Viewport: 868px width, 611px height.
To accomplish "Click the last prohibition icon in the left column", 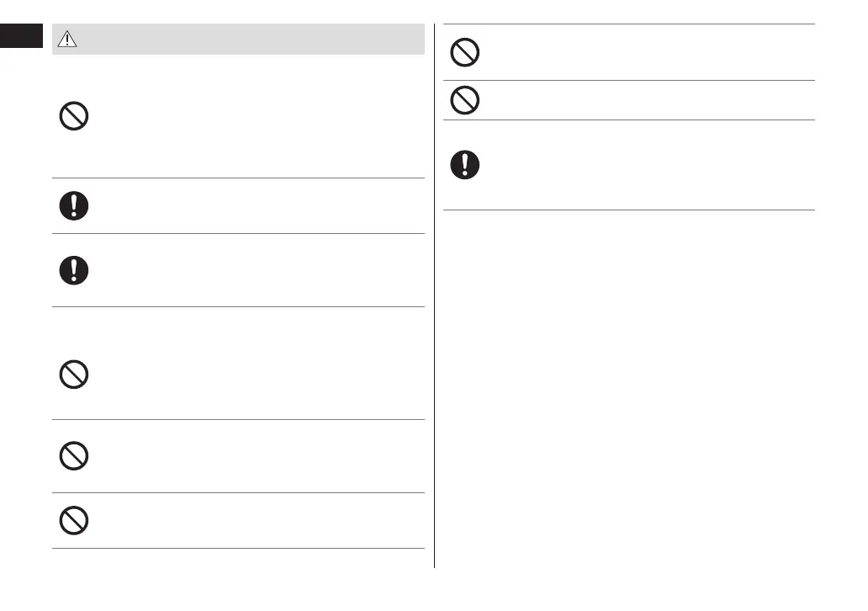I will (74, 520).
